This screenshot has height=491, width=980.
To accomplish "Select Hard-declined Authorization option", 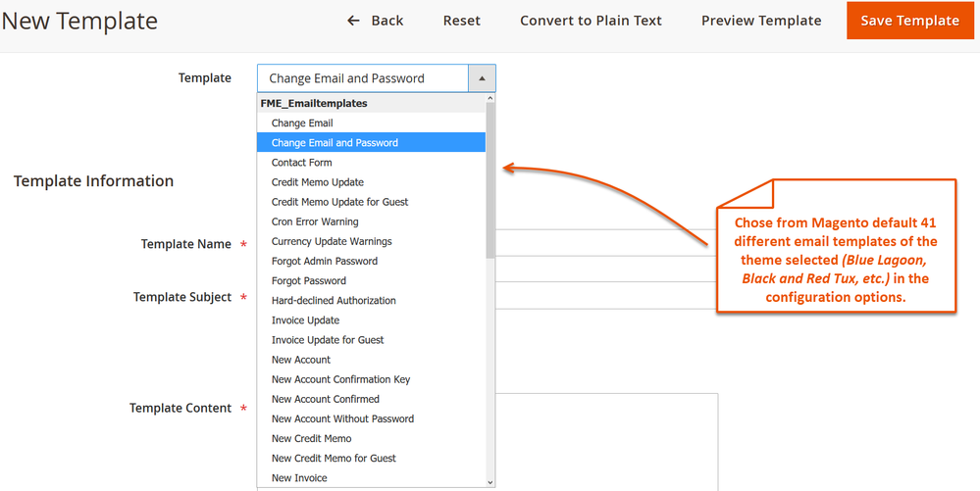I will [334, 301].
